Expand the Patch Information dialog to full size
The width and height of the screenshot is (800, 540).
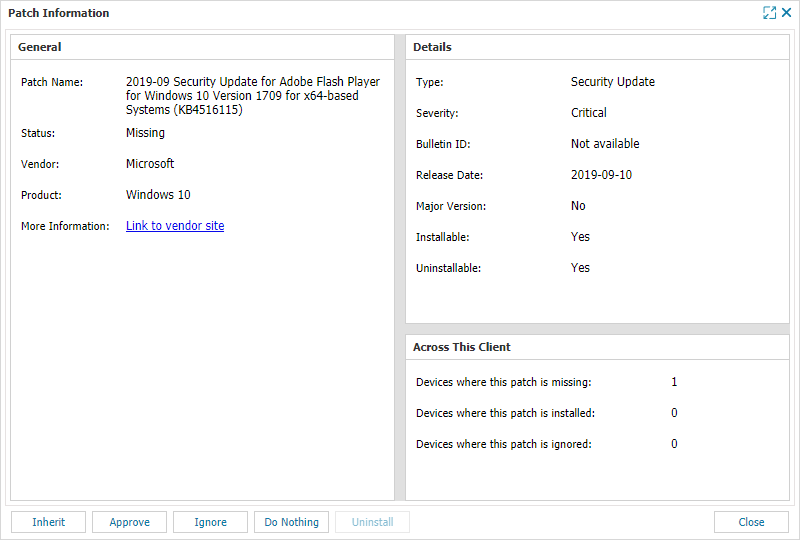[x=769, y=13]
